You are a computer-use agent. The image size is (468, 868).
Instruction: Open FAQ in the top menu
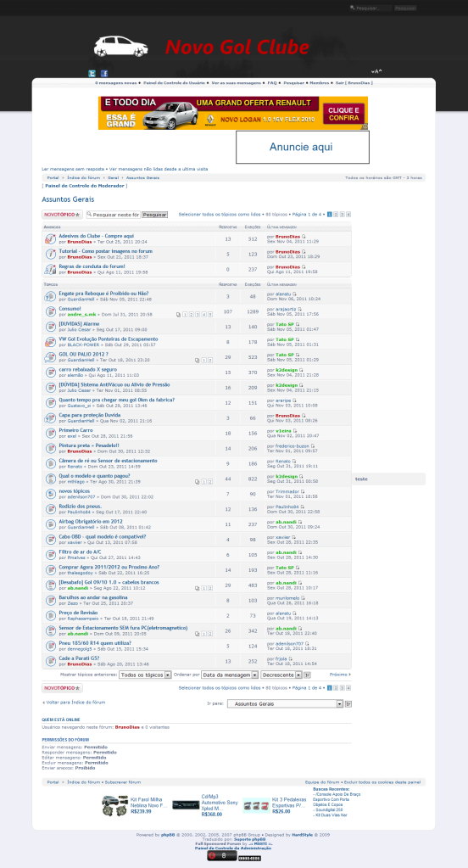[272, 83]
